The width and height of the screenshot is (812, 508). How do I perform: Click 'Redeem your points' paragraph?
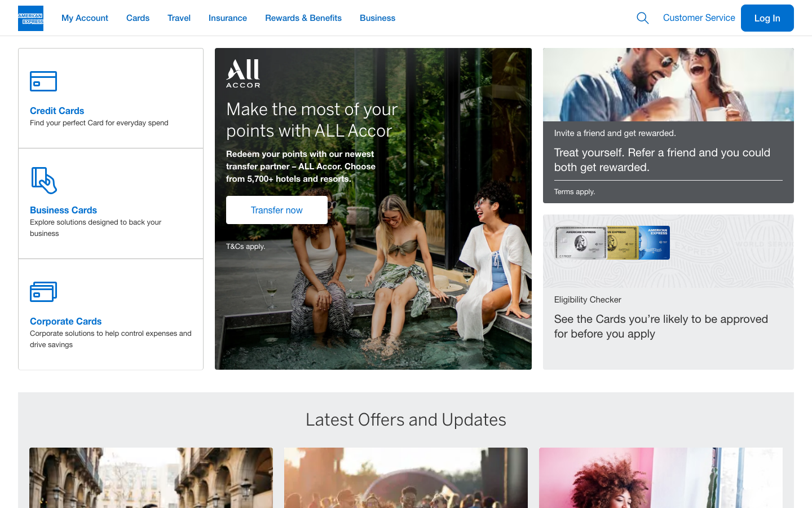point(301,167)
